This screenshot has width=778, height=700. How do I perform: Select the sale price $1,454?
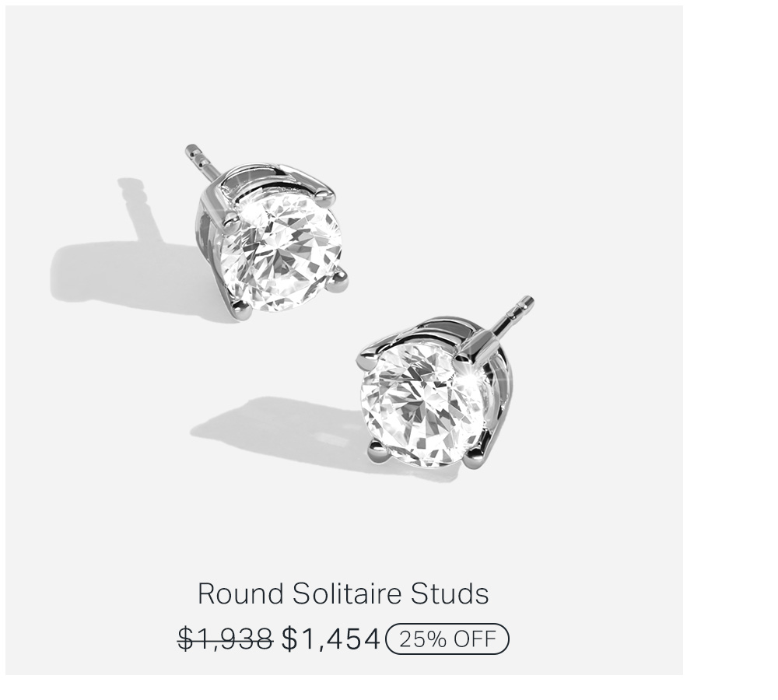(x=331, y=639)
